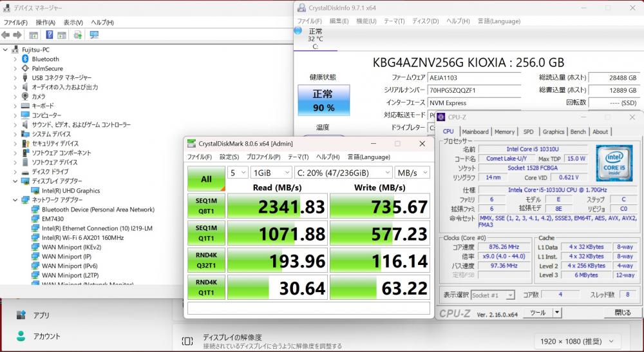Open 設定(S) menu in CrystalDiskMark

coord(229,157)
